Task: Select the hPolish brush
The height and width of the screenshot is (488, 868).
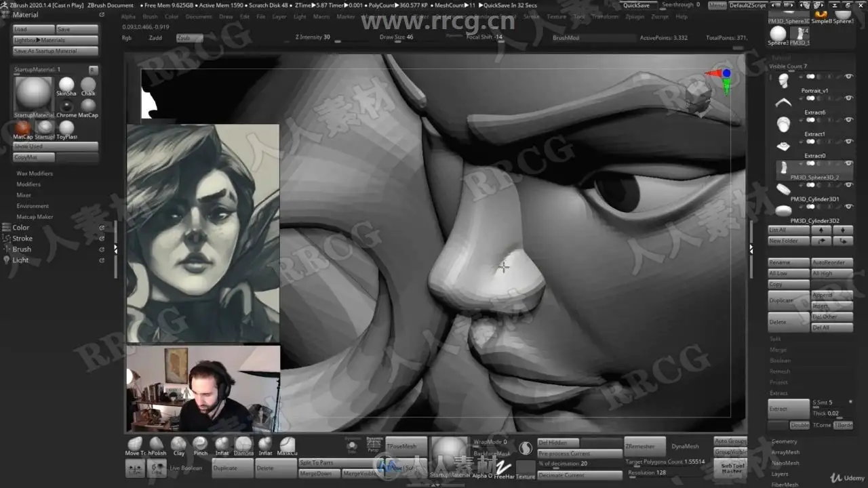Action: coord(157,445)
